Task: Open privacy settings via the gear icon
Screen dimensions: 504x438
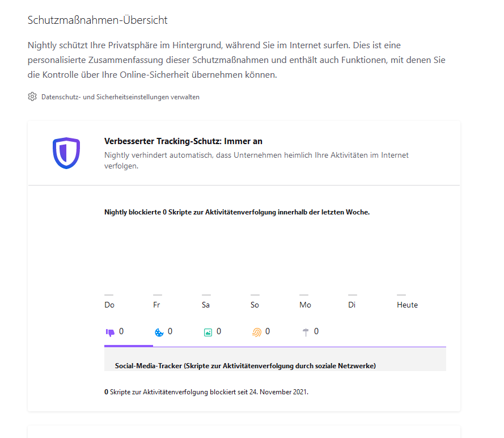Action: (x=32, y=96)
